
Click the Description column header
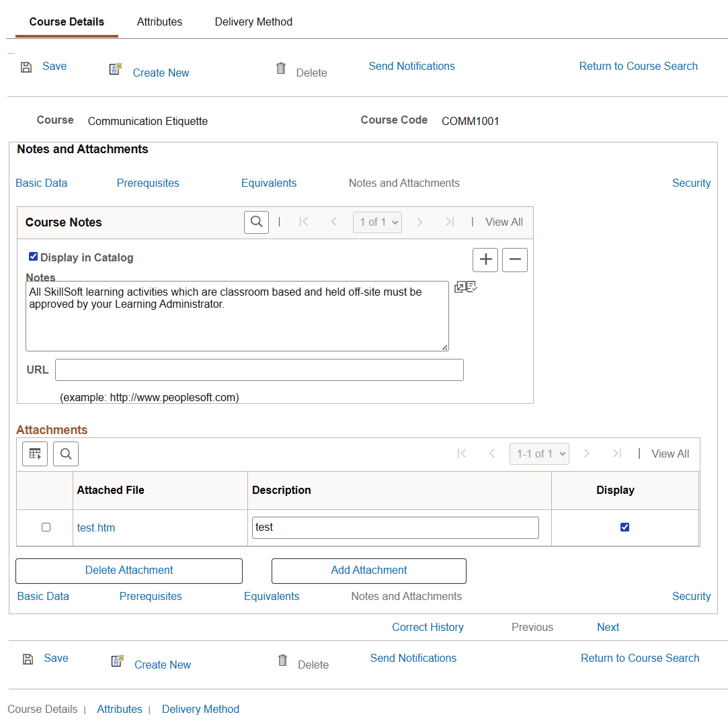click(282, 490)
